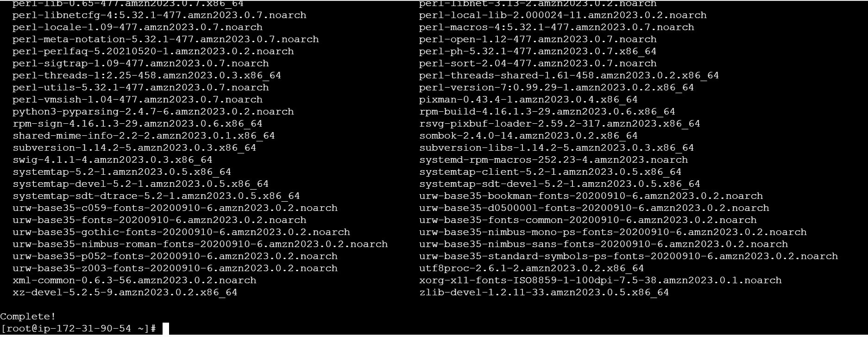This screenshot has height=337, width=868.
Task: Select the systemtap-5.2-1 package line
Action: click(122, 172)
